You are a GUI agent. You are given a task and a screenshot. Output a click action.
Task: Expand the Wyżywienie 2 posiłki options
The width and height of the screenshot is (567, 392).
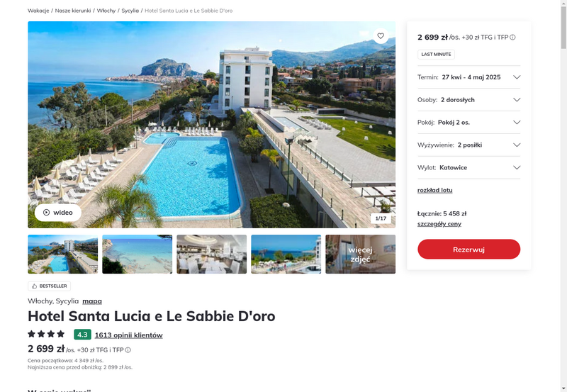(x=468, y=145)
